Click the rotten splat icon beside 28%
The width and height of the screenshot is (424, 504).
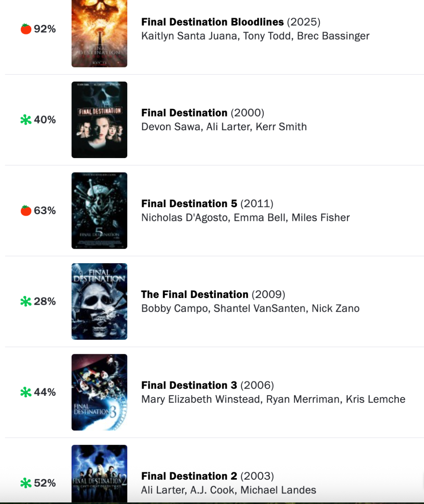point(26,301)
